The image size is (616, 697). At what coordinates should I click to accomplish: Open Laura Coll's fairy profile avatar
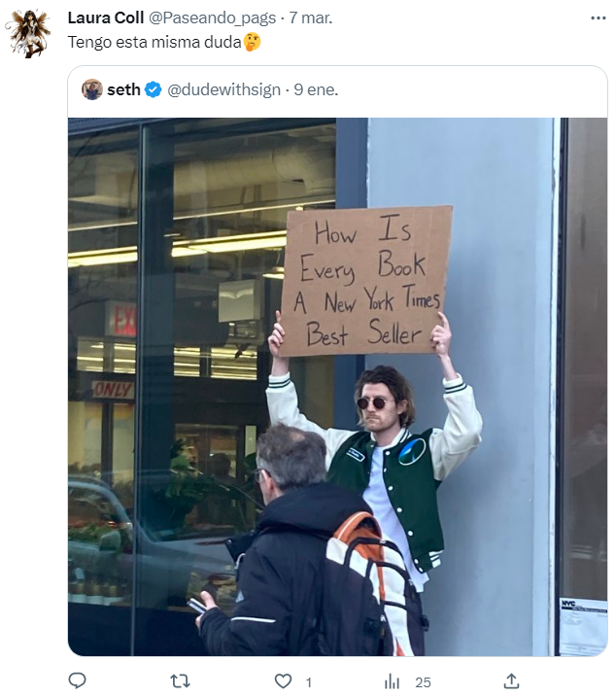tap(29, 34)
